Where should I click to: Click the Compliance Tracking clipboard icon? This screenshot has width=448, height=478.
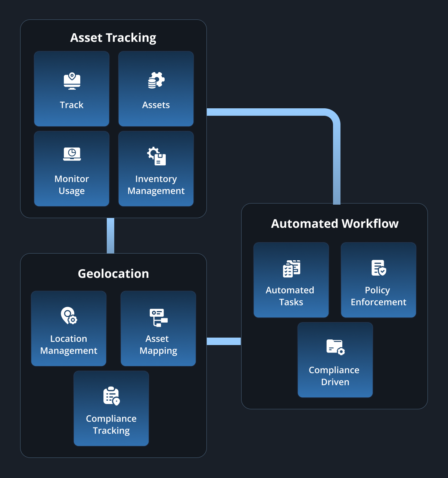(112, 396)
